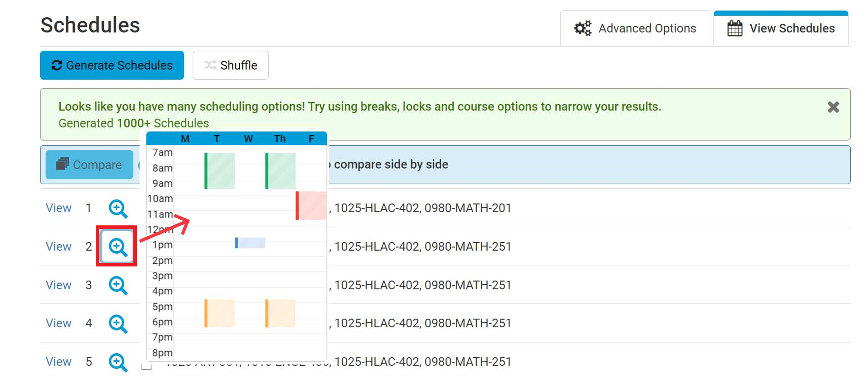Click orange Thursday evening class block
This screenshot has width=868, height=376.
coord(281,313)
